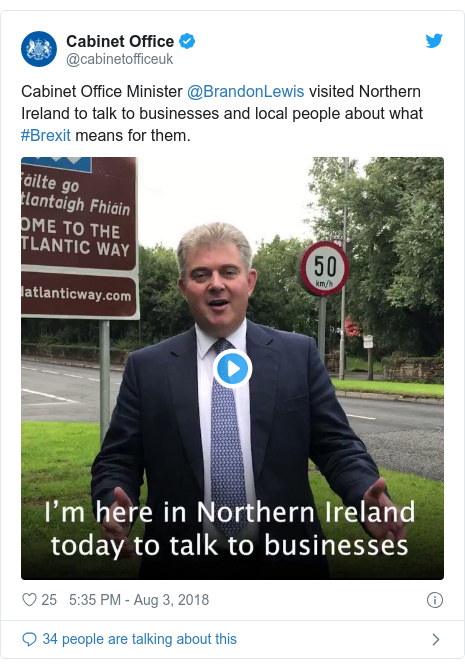Play the embedded video
465x668 pixels.
232,369
